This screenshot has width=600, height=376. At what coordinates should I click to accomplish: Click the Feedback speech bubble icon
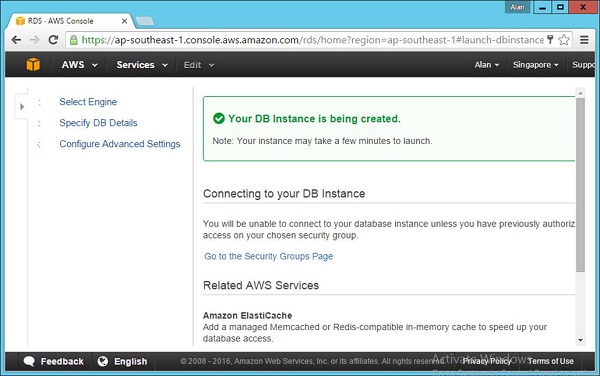(29, 361)
